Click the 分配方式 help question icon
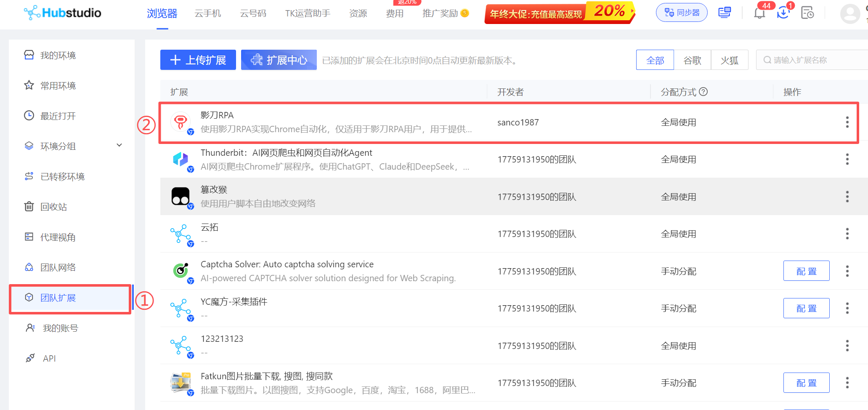Screen dimensions: 868x410 pos(703,92)
